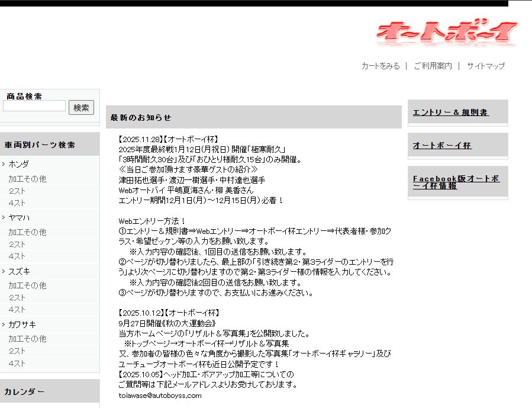Click the 商品検索 text input field

(34, 107)
